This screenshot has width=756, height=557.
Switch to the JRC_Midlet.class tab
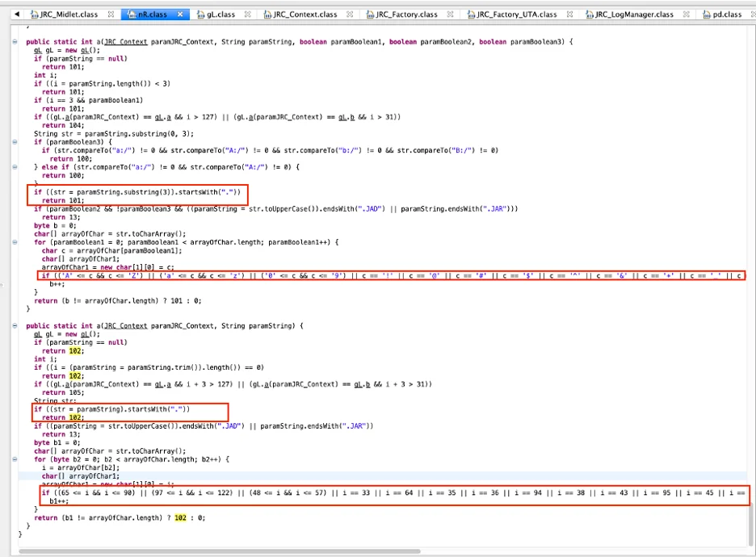[x=69, y=15]
